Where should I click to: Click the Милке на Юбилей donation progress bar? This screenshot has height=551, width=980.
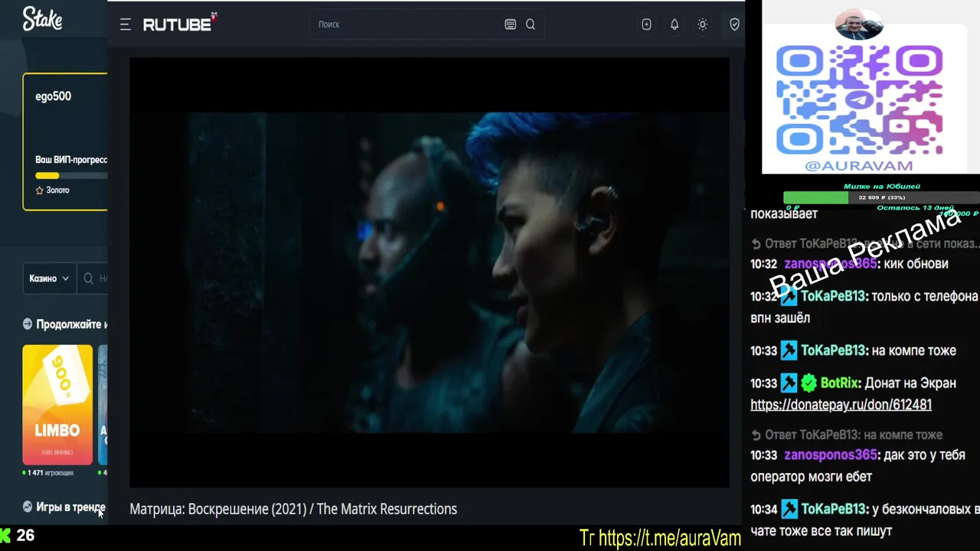pos(881,197)
